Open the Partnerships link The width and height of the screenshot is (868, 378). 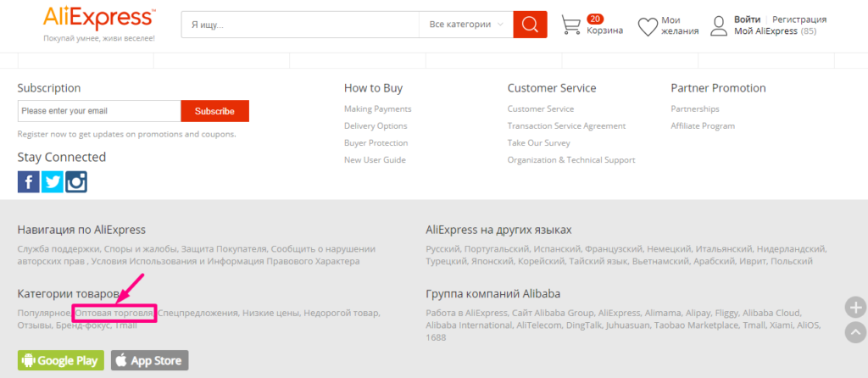[695, 108]
